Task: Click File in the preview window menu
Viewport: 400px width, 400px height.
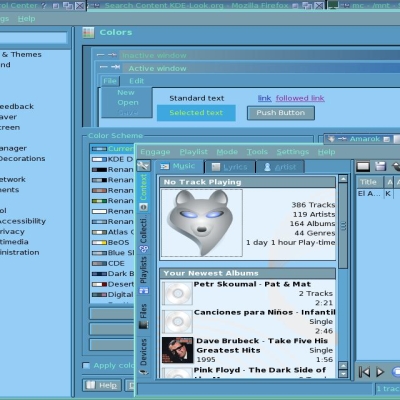Action: pos(110,81)
